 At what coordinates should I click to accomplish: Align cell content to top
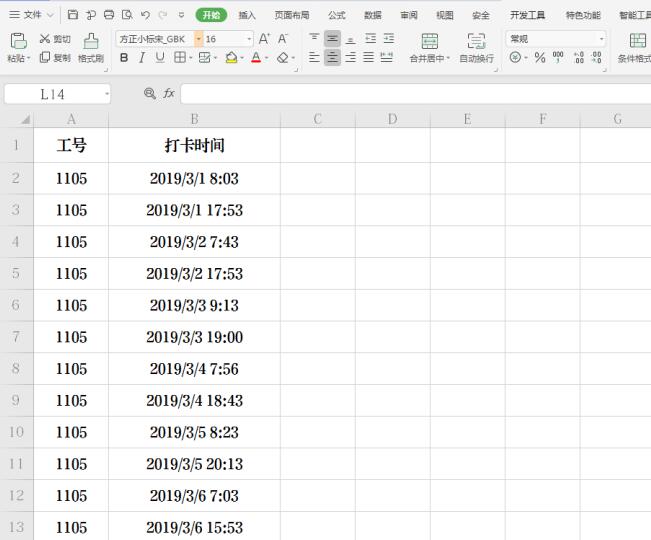(314, 39)
